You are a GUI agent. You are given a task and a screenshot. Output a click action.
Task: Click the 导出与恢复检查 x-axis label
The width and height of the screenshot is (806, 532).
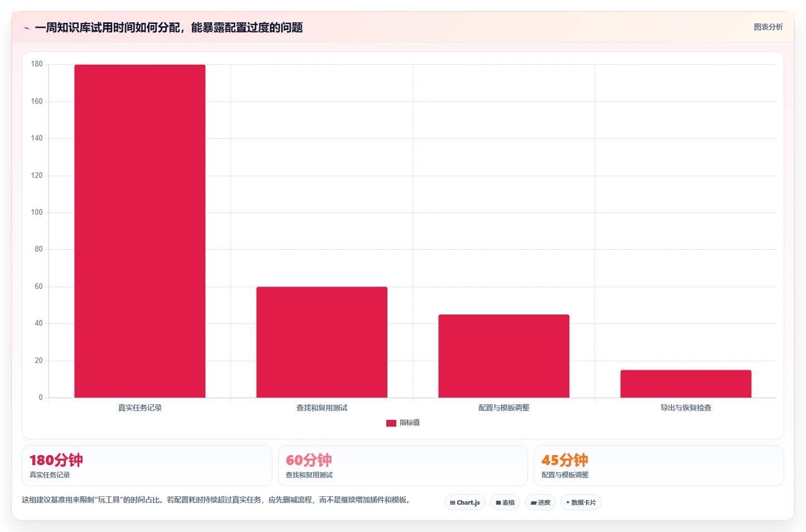(686, 408)
